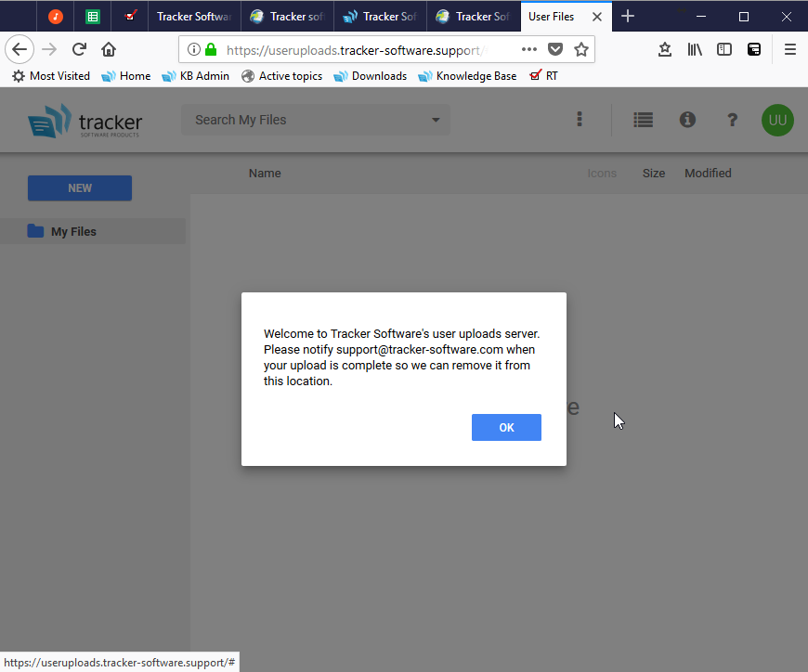The width and height of the screenshot is (808, 672).
Task: Sort files by Modified column
Action: (x=708, y=174)
